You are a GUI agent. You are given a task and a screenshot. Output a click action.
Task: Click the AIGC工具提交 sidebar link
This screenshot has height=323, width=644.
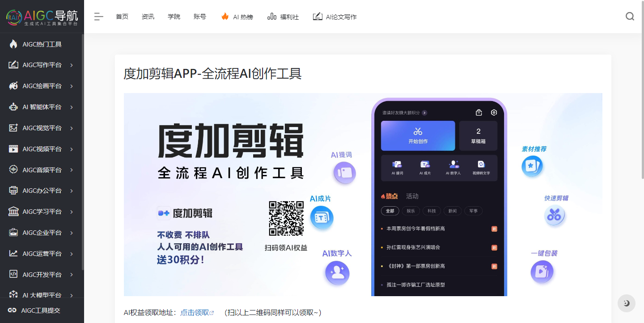click(41, 310)
